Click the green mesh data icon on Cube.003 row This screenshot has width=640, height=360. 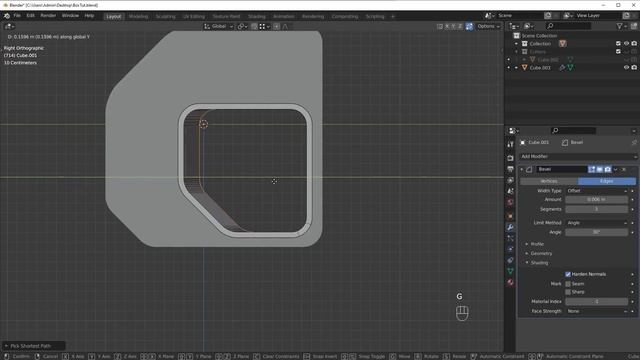pyautogui.click(x=570, y=68)
